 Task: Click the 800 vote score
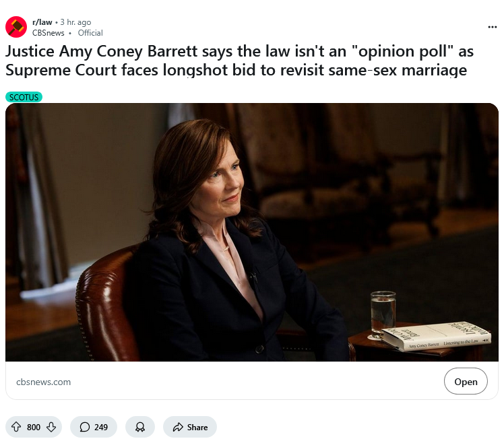click(34, 427)
